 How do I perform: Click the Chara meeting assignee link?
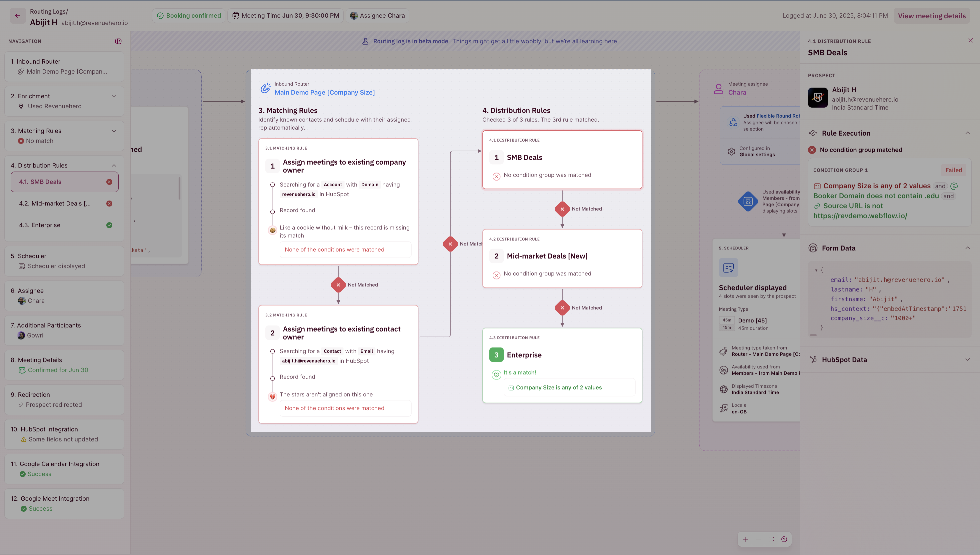coord(737,92)
